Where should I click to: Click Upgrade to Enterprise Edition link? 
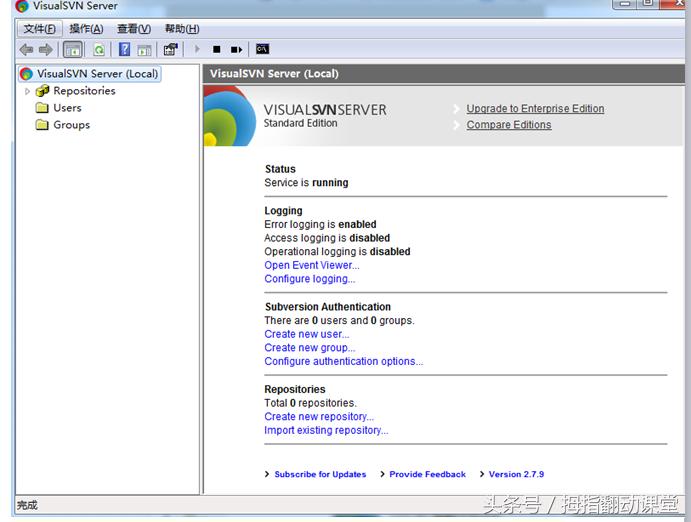535,109
